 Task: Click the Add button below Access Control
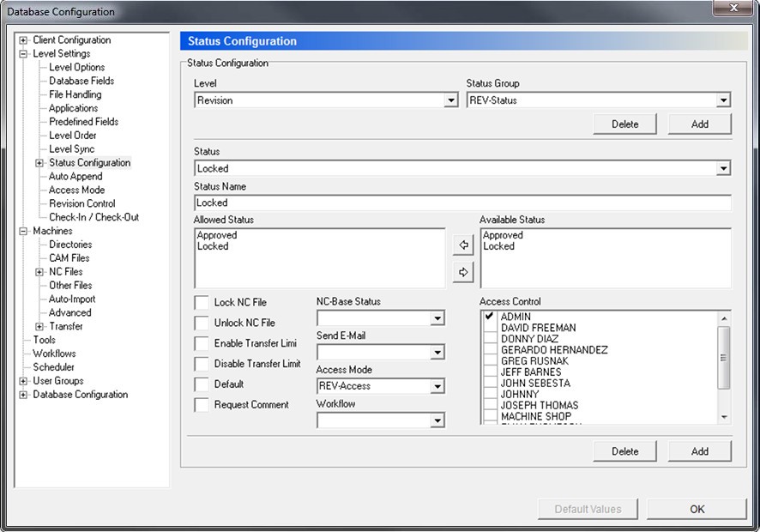699,451
